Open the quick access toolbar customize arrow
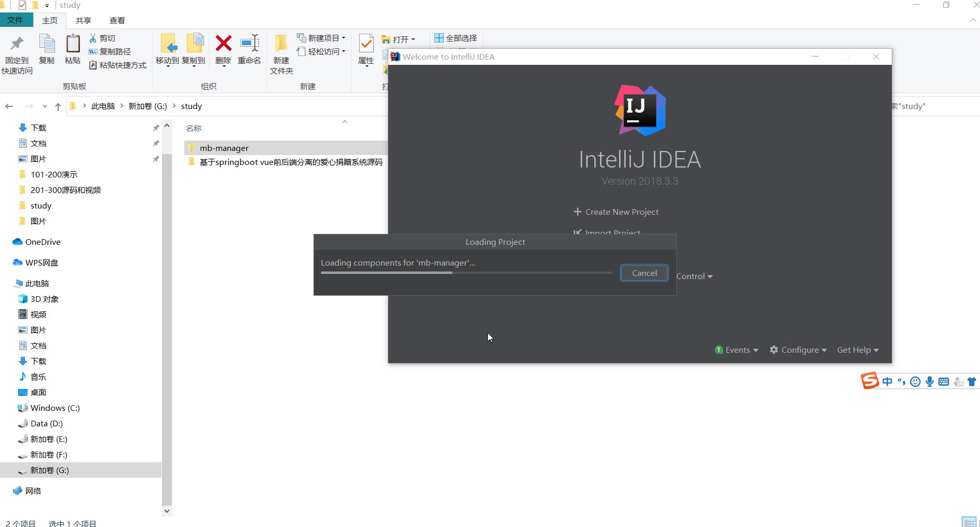The width and height of the screenshot is (980, 527). [47, 5]
